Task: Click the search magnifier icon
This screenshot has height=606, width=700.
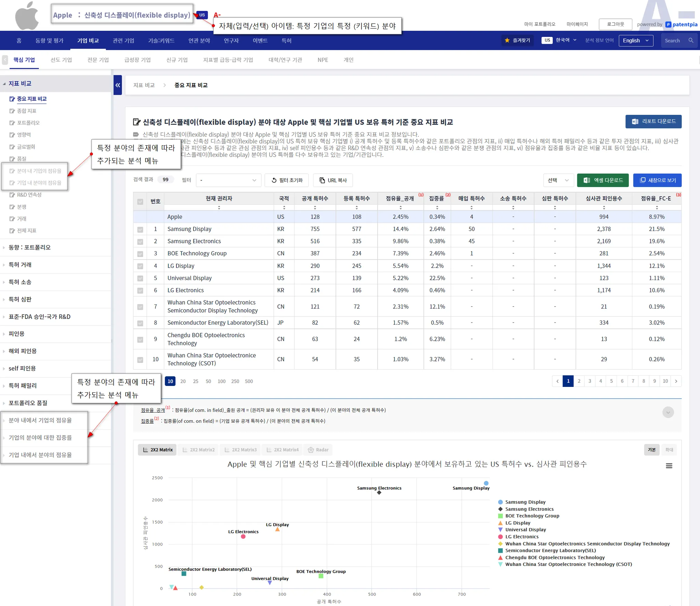Action: tap(691, 40)
